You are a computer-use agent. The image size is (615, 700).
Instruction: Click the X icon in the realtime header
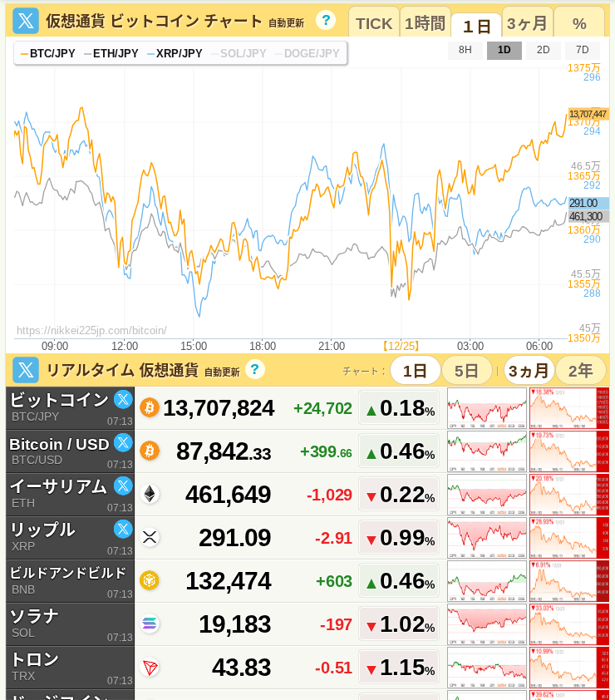point(26,370)
